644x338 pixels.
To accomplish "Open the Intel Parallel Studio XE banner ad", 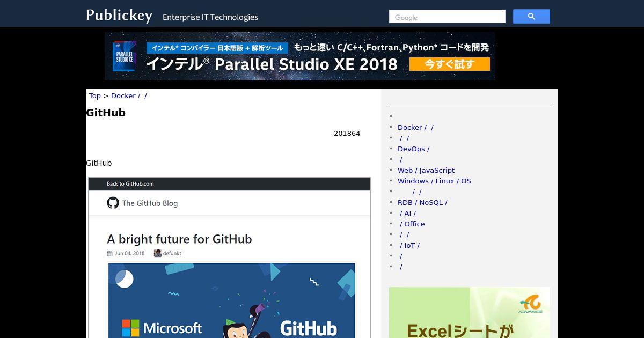I will tap(300, 56).
